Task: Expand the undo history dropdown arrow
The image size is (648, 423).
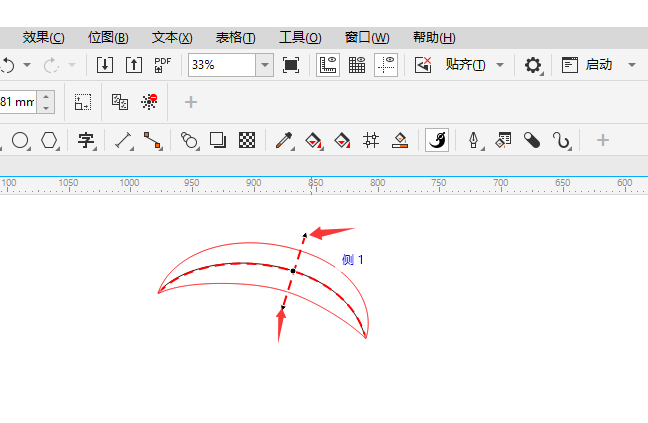Action: [27, 65]
